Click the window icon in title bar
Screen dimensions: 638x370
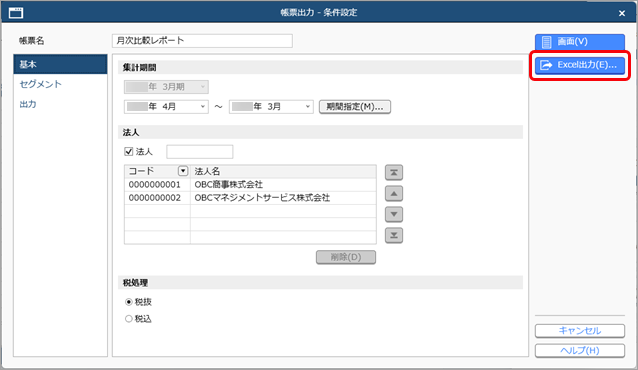[x=16, y=13]
